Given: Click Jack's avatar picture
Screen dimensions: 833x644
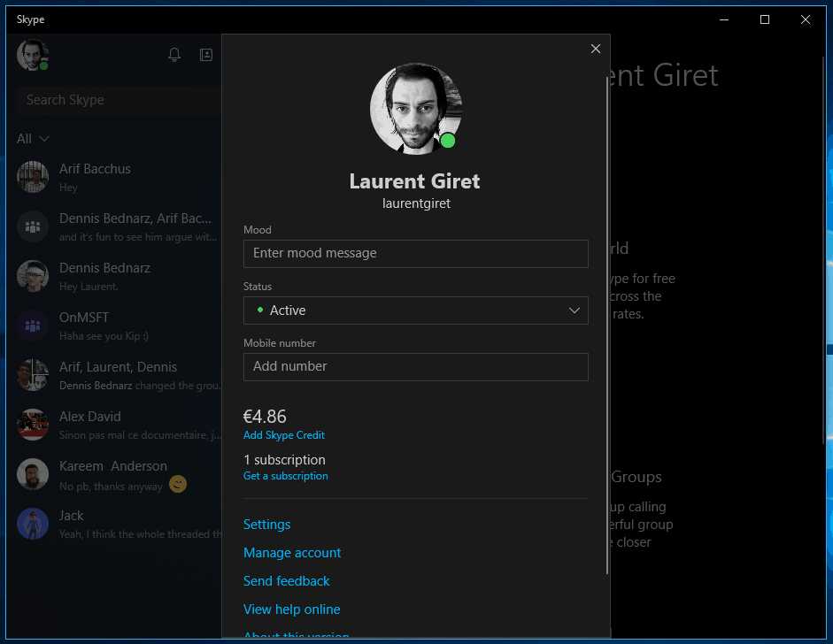Looking at the screenshot, I should (33, 524).
